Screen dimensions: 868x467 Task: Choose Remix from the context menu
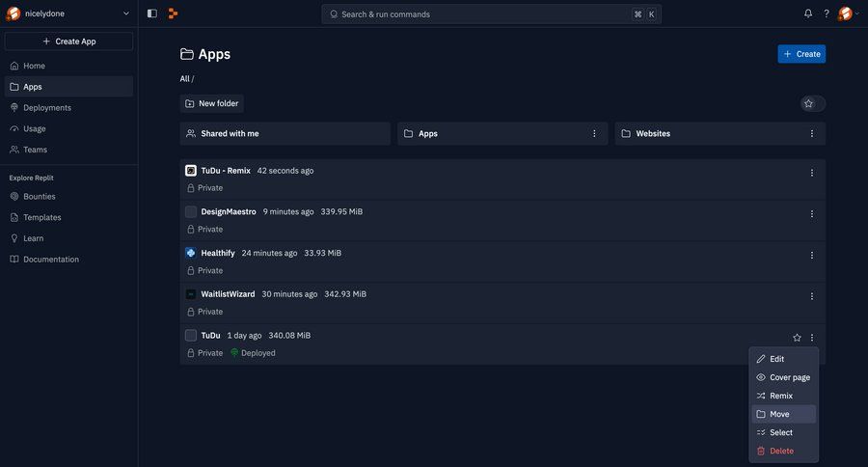click(783, 396)
